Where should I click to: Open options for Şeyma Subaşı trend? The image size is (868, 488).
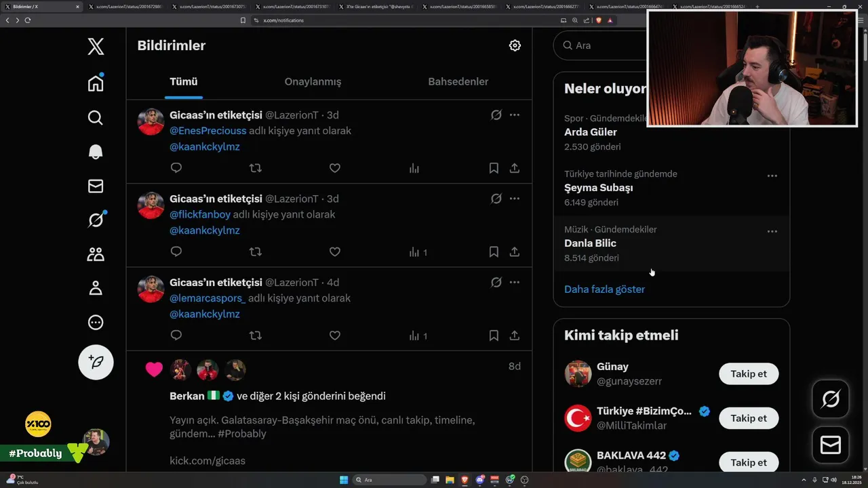click(772, 176)
